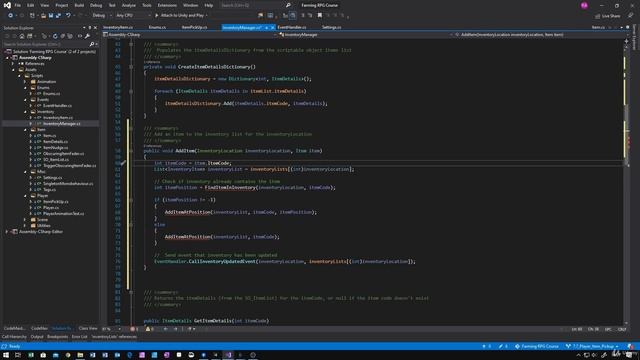Select SO_ItemList.cs in Solution Explorer

pos(56,160)
